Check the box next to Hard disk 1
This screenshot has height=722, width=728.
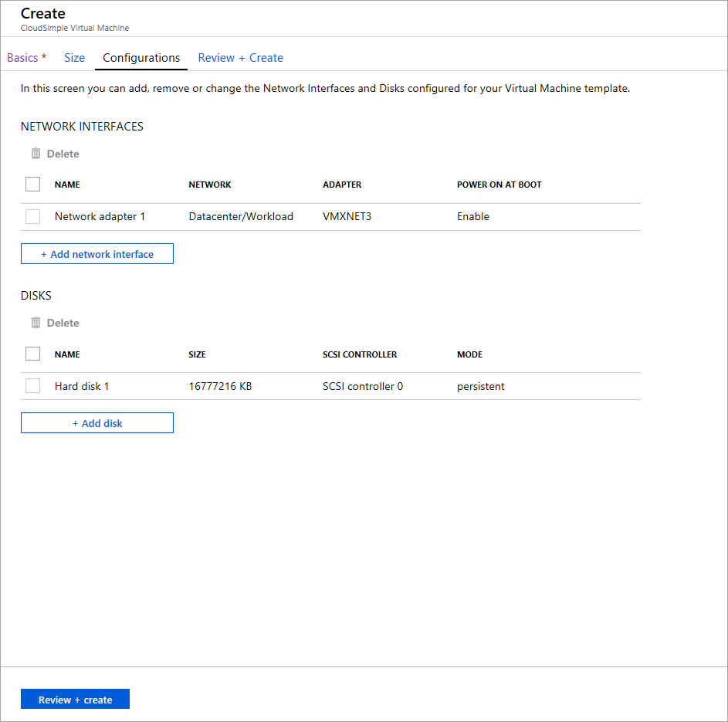pos(31,385)
